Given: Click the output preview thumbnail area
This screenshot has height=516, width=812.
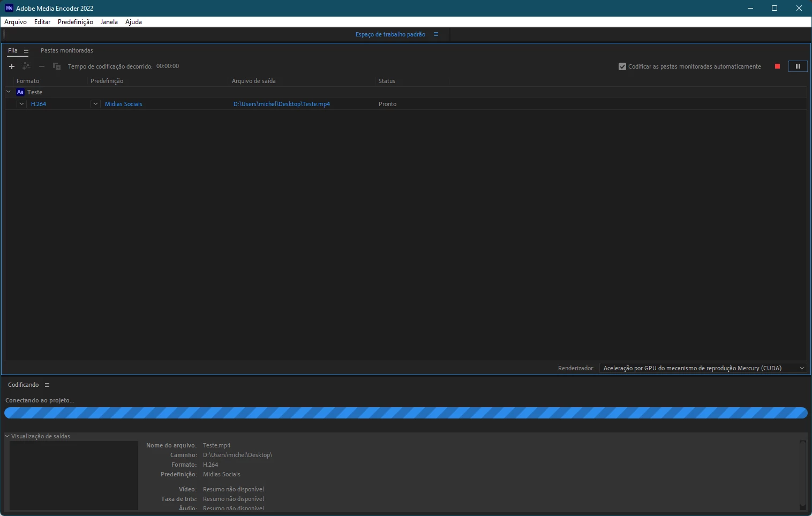Looking at the screenshot, I should click(74, 475).
